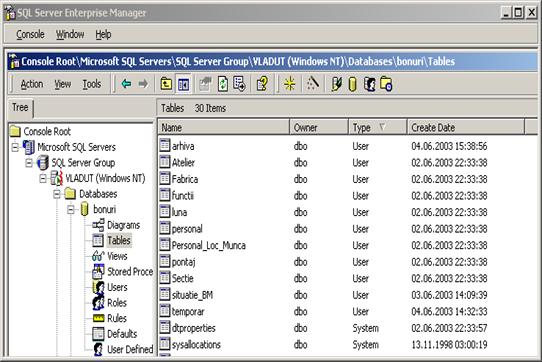
Task: Click the forward arrow toolbar icon
Action: point(143,84)
